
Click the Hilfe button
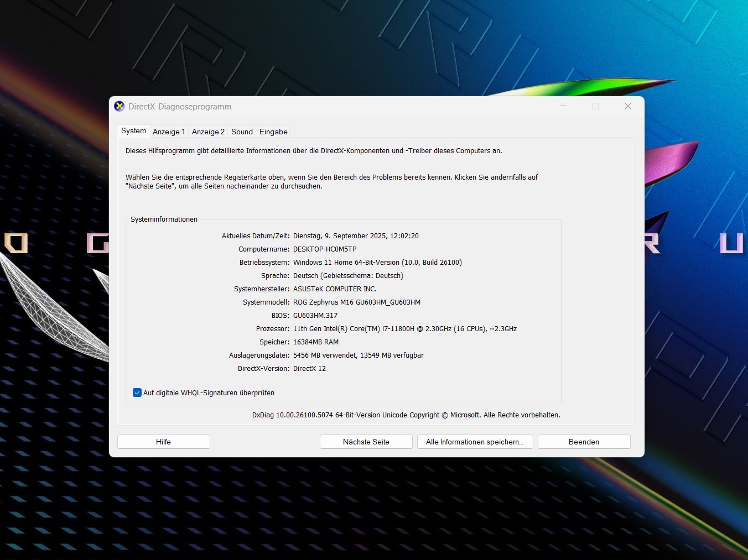(x=163, y=442)
